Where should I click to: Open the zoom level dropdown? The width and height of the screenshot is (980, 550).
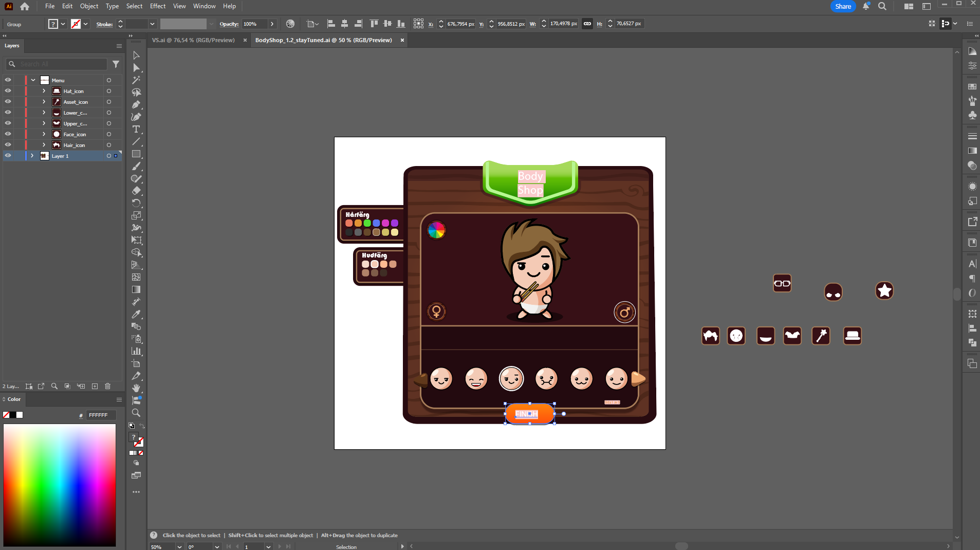pos(179,547)
